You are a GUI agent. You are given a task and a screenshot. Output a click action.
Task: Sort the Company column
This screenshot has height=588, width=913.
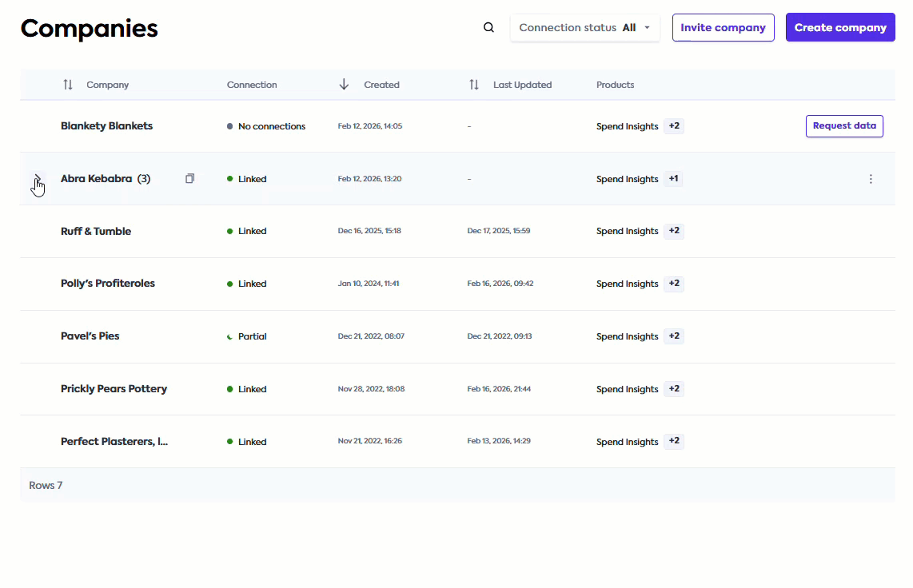pos(68,84)
